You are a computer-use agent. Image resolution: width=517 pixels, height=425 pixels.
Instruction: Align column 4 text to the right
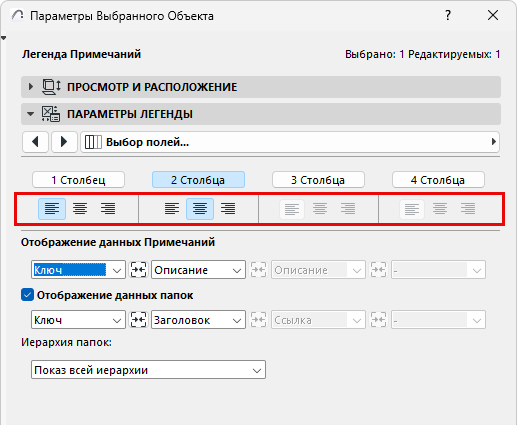[468, 209]
